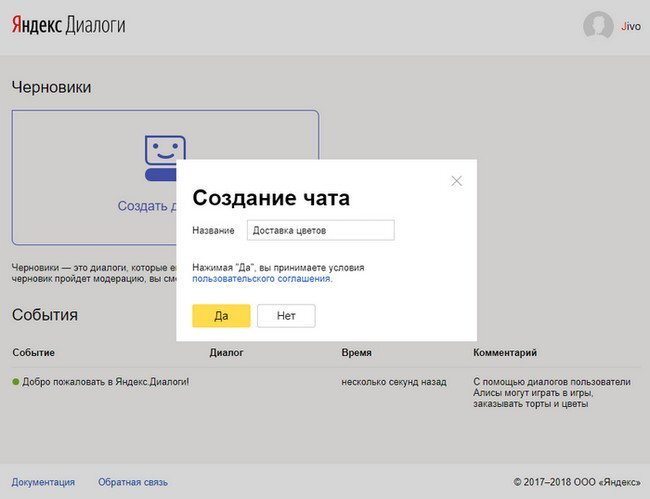Image resolution: width=650 pixels, height=499 pixels.
Task: Click the Jivo account name
Action: pos(631,27)
